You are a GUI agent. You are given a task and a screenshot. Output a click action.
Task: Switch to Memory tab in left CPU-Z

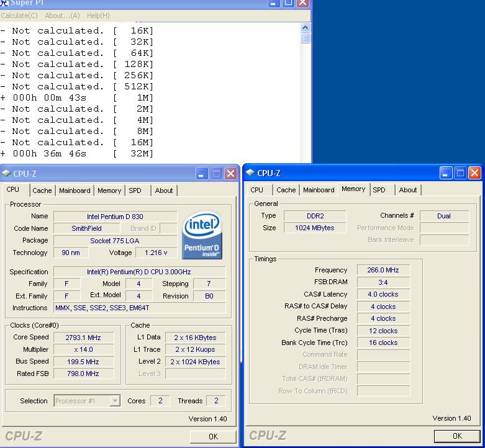109,190
